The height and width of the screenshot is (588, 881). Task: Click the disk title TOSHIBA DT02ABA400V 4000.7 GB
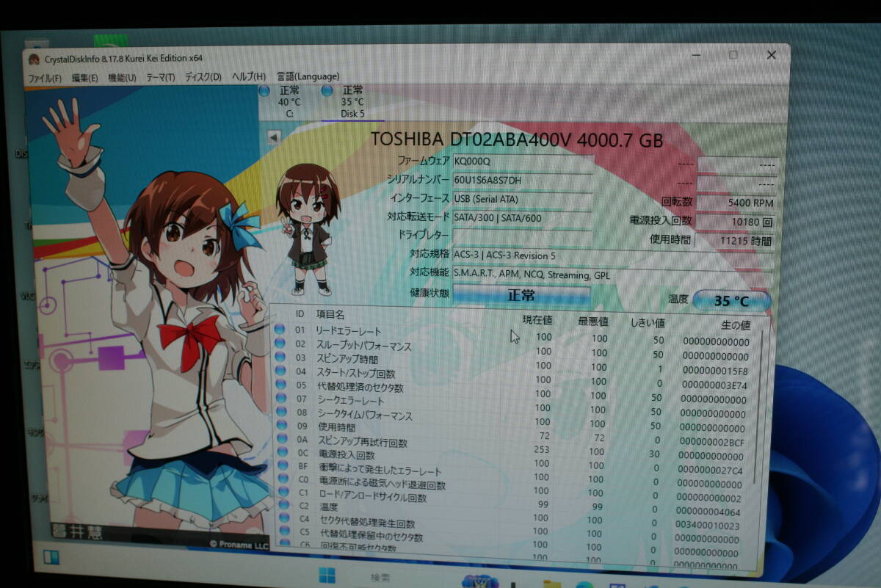(517, 140)
